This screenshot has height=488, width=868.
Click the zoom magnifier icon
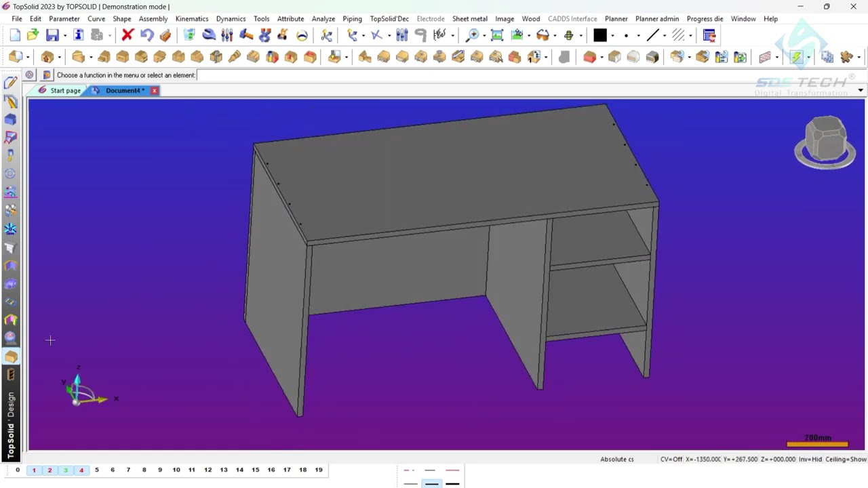pos(473,35)
